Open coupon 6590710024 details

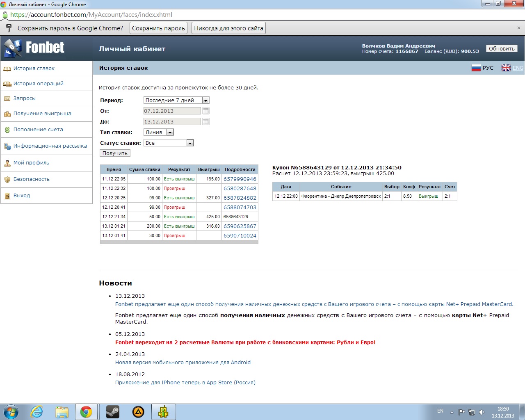240,235
